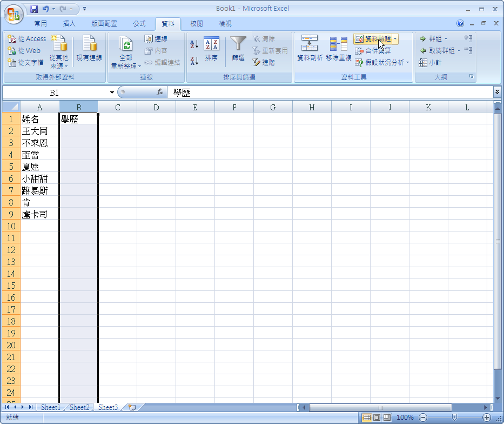Sort descending Z to A

pyautogui.click(x=194, y=60)
